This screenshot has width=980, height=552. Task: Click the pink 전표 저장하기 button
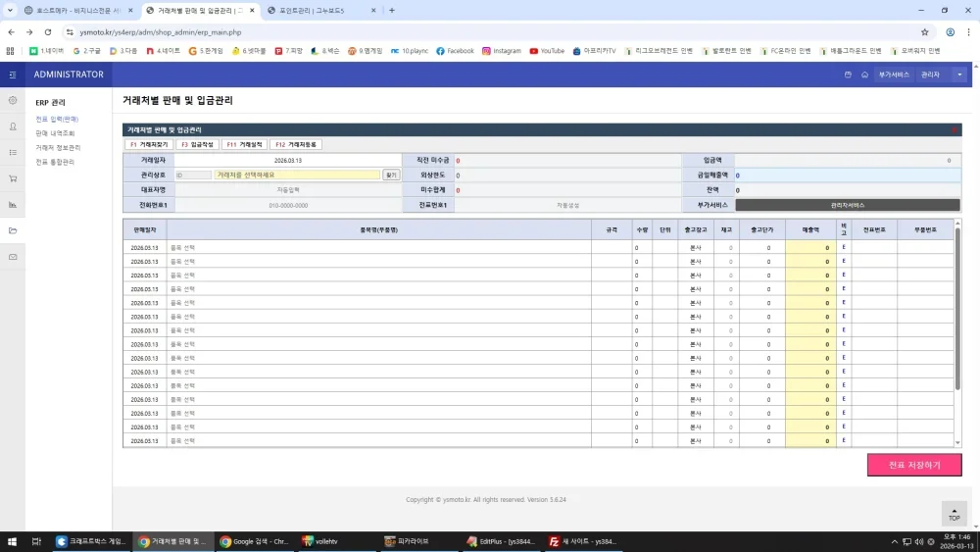[914, 465]
